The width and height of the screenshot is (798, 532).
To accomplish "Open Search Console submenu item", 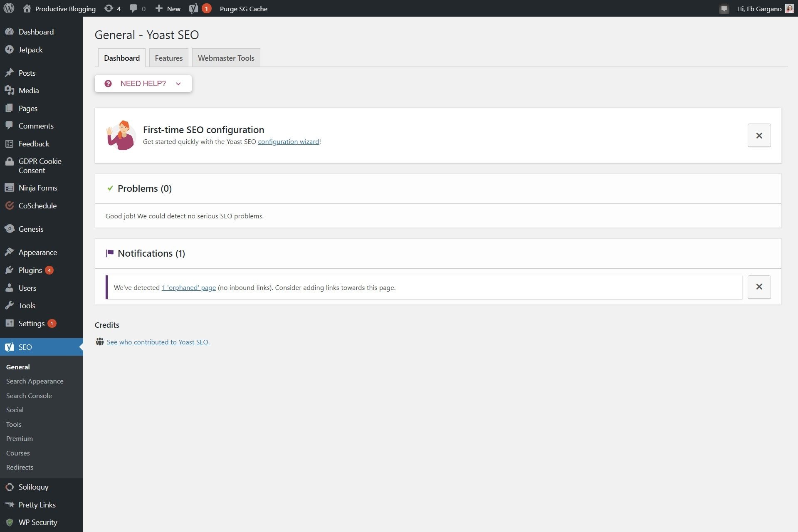I will coord(29,396).
